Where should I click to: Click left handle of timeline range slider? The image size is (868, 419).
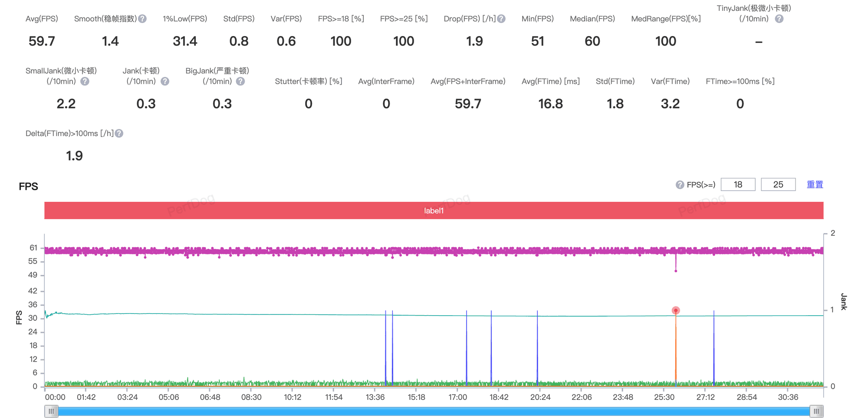[x=51, y=411]
